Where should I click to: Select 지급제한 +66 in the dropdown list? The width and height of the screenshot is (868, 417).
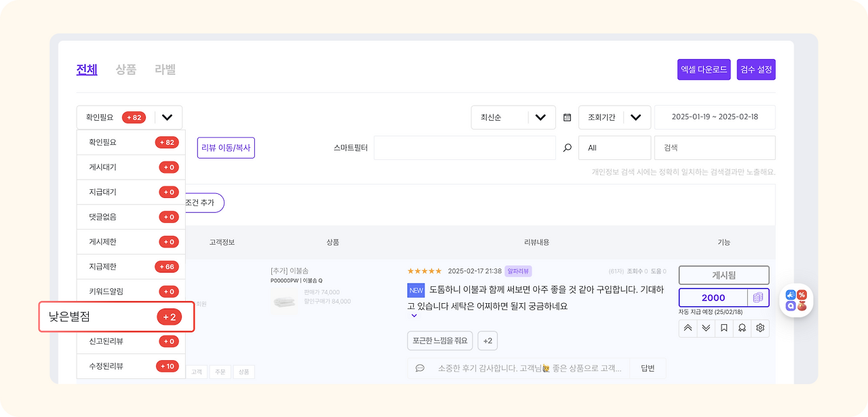click(131, 266)
